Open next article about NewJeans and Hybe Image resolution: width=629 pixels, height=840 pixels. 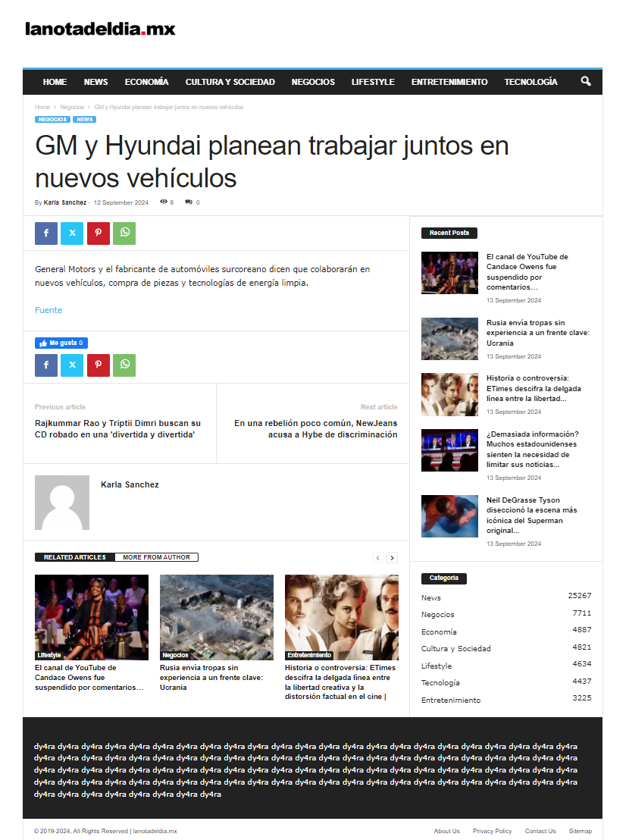tap(316, 428)
